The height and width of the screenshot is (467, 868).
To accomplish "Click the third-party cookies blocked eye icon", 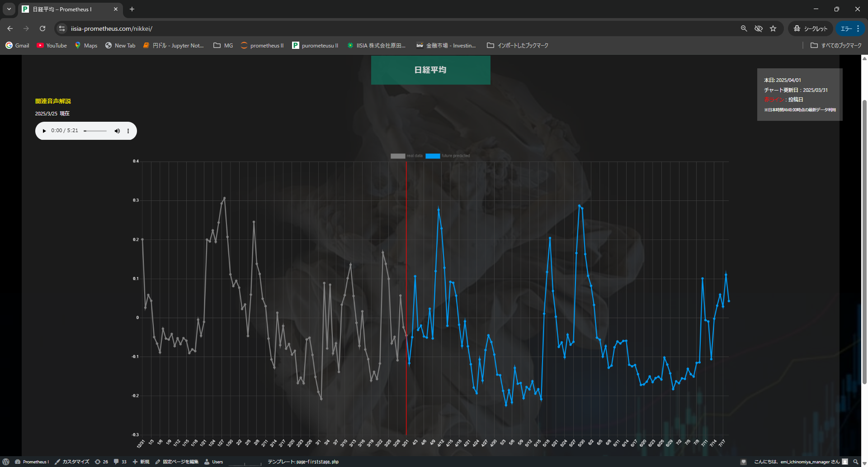I will tap(758, 29).
